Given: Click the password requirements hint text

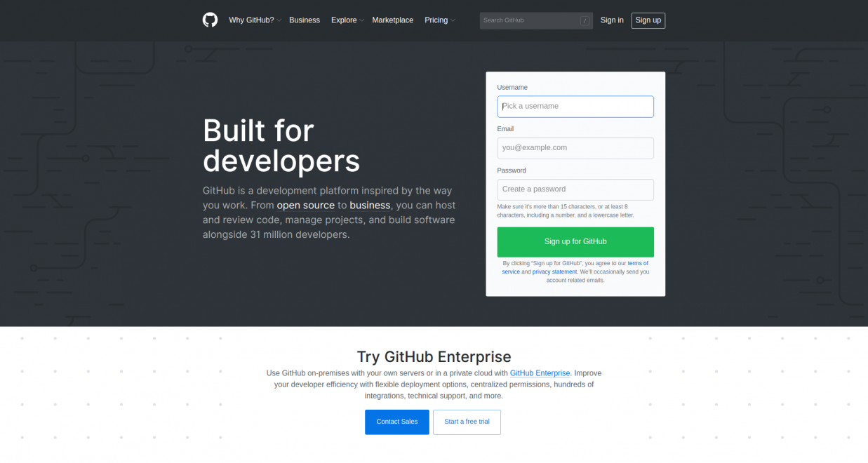Looking at the screenshot, I should pos(566,211).
